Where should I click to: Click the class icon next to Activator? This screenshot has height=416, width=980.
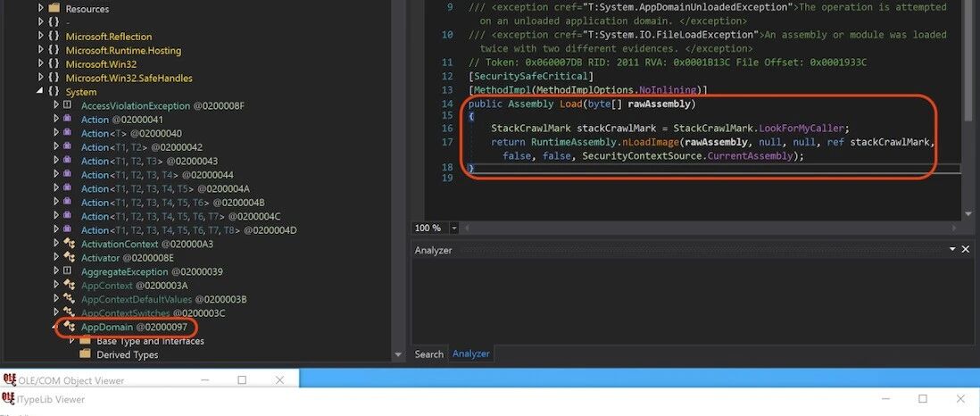coord(70,256)
